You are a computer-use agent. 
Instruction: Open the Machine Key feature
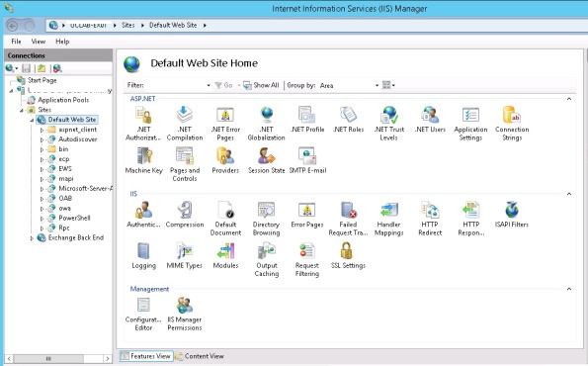coord(144,160)
